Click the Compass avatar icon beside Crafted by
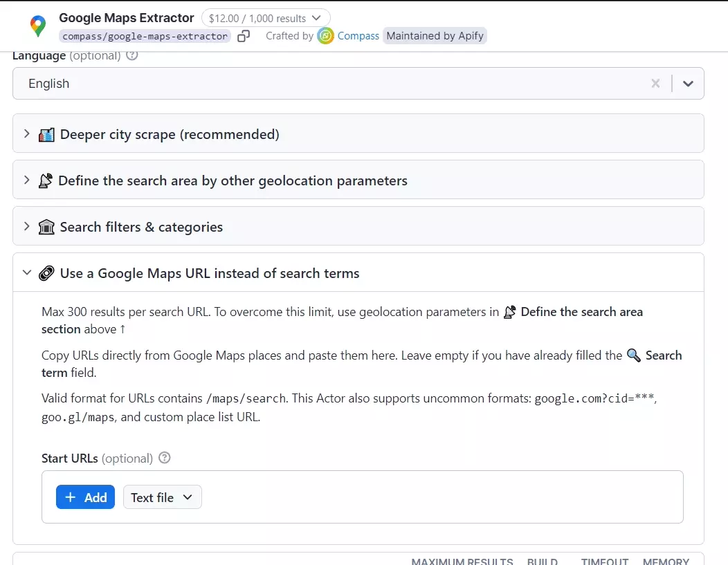 pos(325,36)
